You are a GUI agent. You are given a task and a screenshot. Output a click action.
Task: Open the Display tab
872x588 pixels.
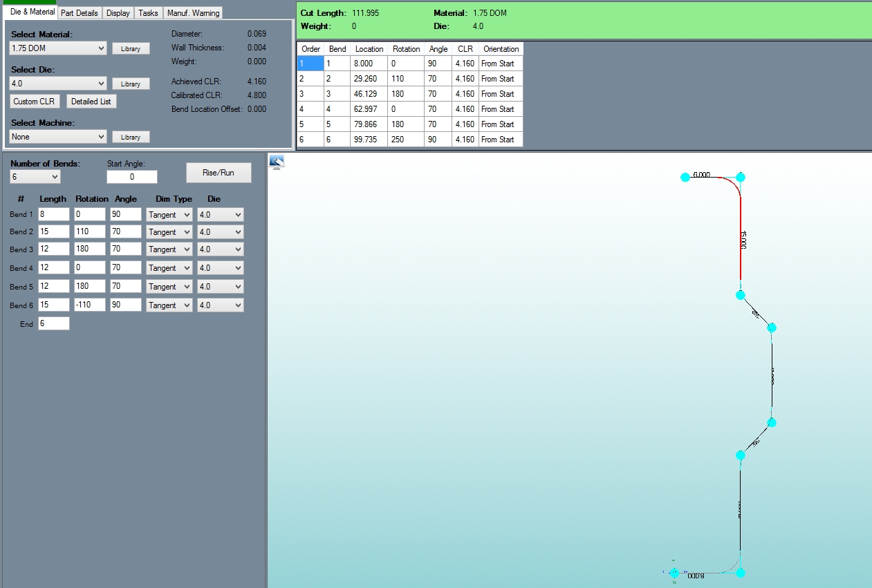point(118,13)
